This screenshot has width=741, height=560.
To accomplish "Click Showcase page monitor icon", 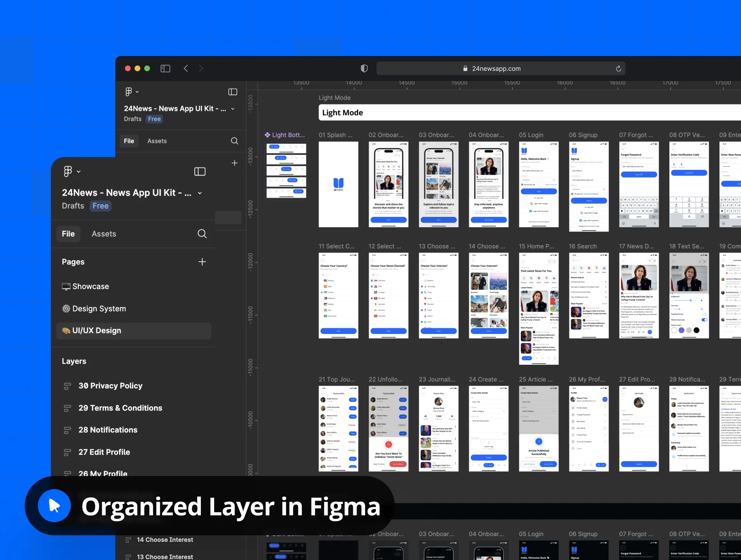I will (66, 287).
